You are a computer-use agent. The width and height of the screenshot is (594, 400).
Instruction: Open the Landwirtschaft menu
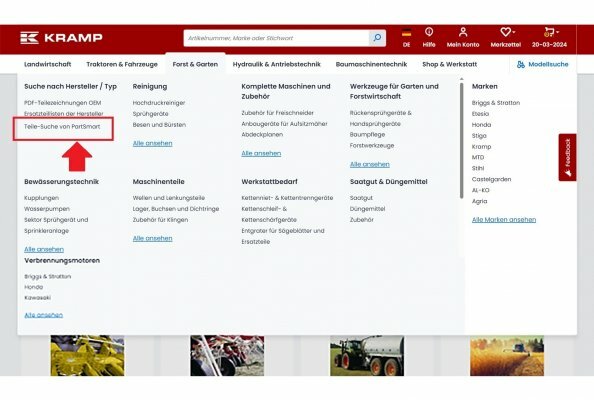[x=48, y=64]
